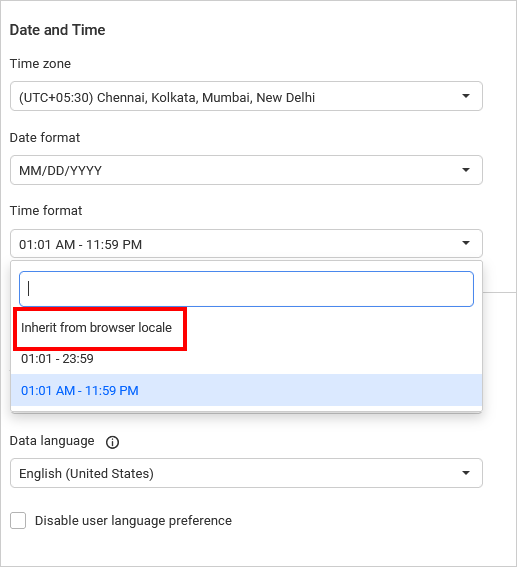This screenshot has height=567, width=517.
Task: Select the 01:01 - 23:59 time format
Action: pos(246,359)
